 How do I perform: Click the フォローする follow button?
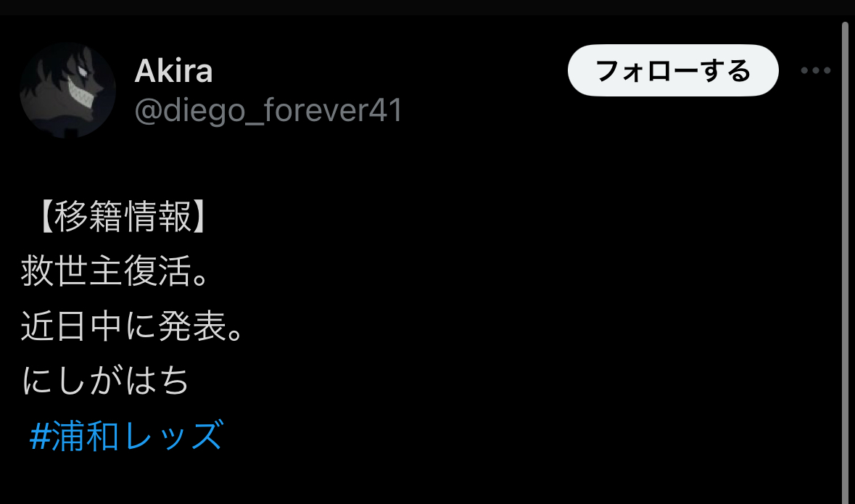coord(673,70)
